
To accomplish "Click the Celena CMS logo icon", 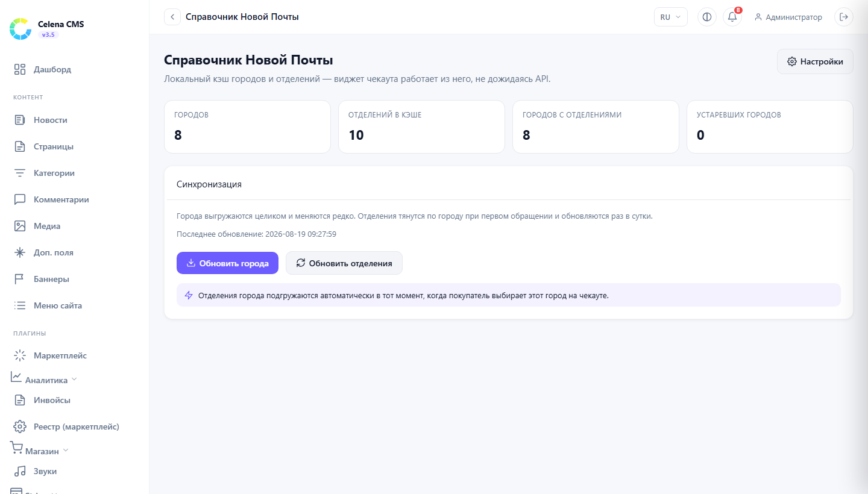I will [20, 29].
